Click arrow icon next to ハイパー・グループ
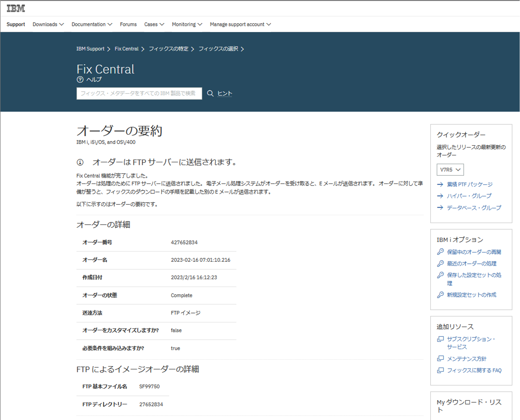The height and width of the screenshot is (420, 520). pyautogui.click(x=440, y=196)
